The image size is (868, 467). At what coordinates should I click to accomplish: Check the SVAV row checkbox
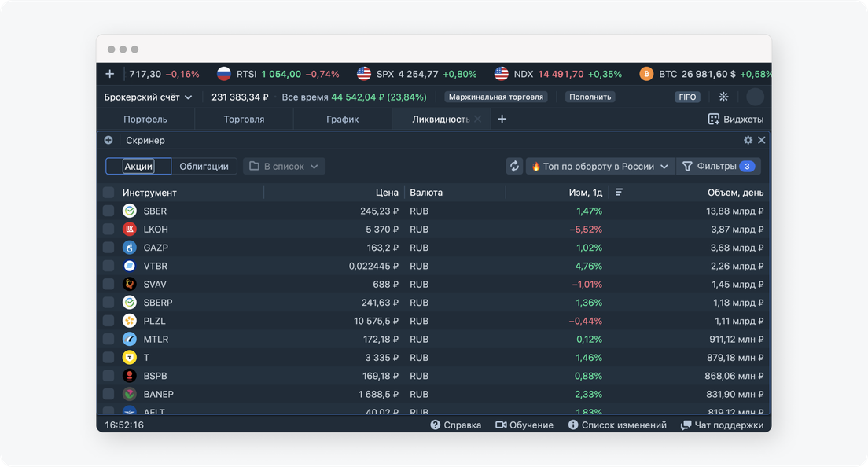point(108,284)
